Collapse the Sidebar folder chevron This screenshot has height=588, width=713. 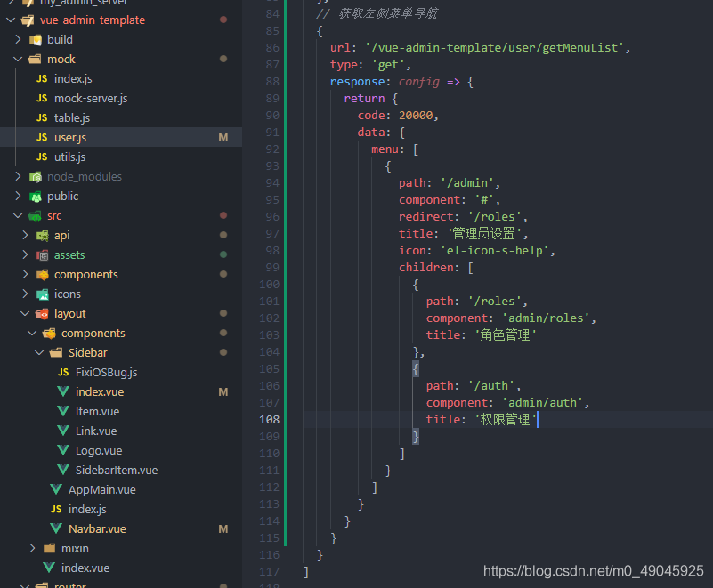click(39, 352)
